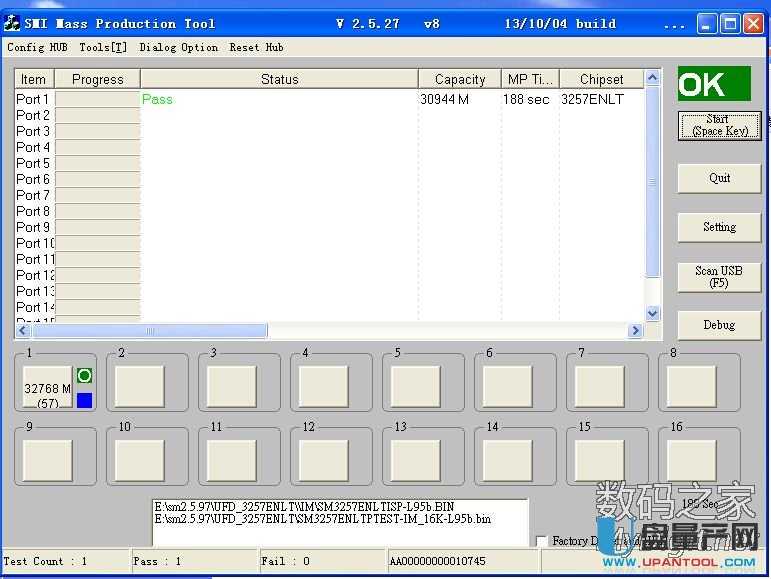Select the empty port 12 slot button
This screenshot has width=771, height=579.
(x=323, y=460)
